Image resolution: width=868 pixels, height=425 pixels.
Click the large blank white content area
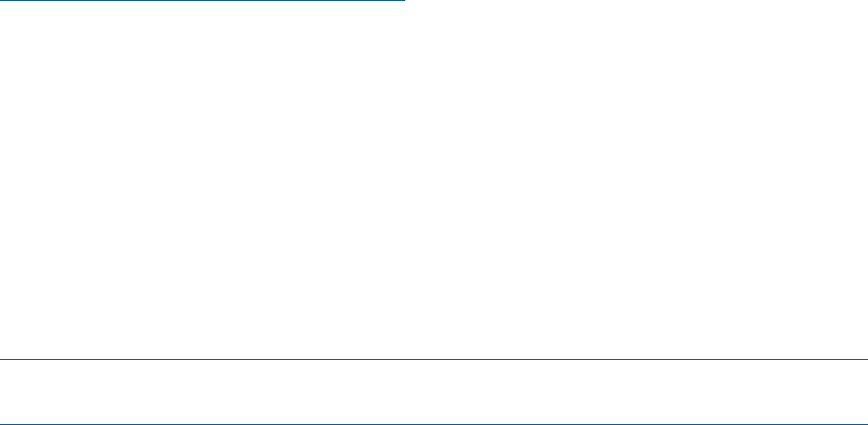[434, 180]
